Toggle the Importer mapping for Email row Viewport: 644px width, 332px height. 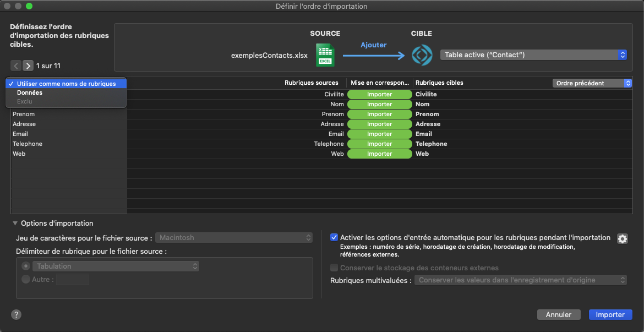pyautogui.click(x=379, y=134)
